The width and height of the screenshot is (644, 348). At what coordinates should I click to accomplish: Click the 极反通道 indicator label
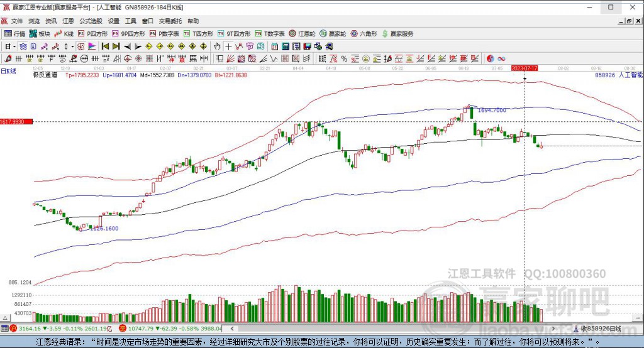tap(45, 75)
